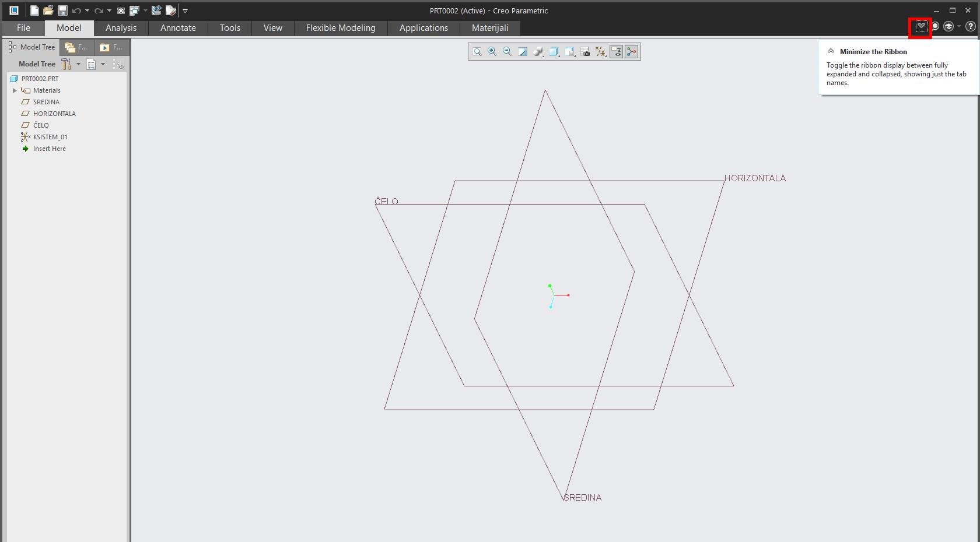
Task: Save the model with floppy disk icon
Action: tap(62, 10)
